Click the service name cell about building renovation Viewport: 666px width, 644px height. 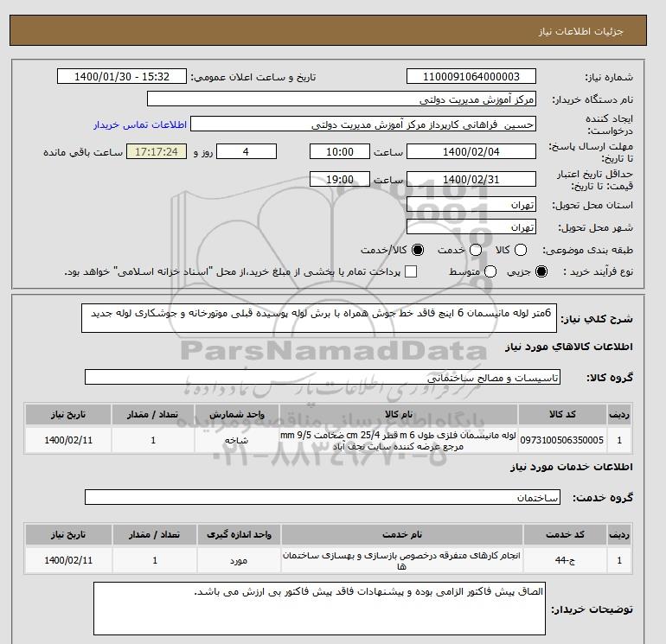click(402, 560)
